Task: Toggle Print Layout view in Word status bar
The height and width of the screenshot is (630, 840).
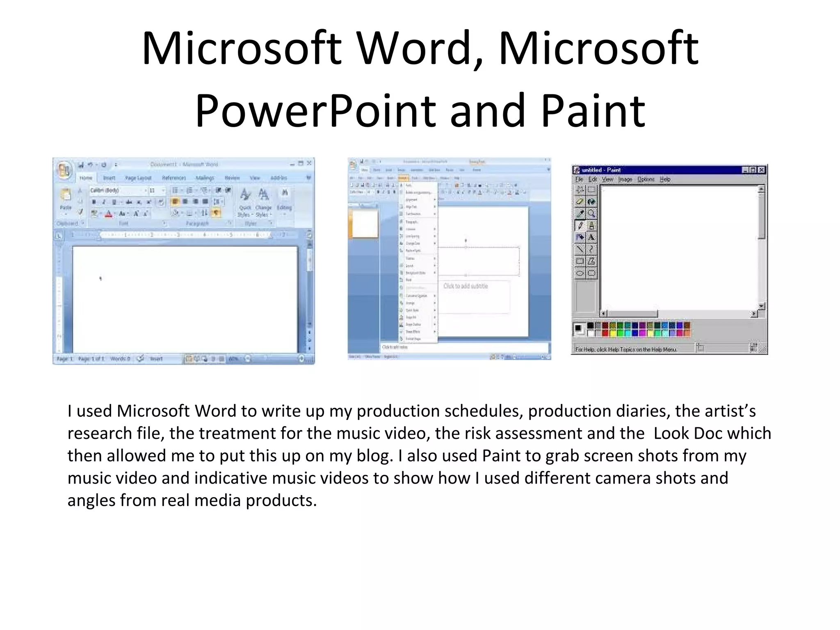Action: tap(189, 359)
